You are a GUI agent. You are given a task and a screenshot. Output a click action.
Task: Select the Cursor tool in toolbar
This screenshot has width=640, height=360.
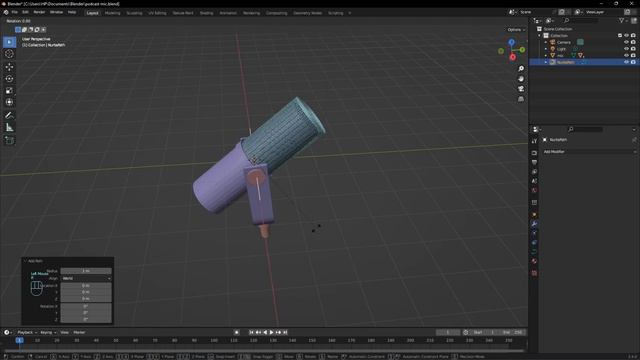(x=9, y=54)
